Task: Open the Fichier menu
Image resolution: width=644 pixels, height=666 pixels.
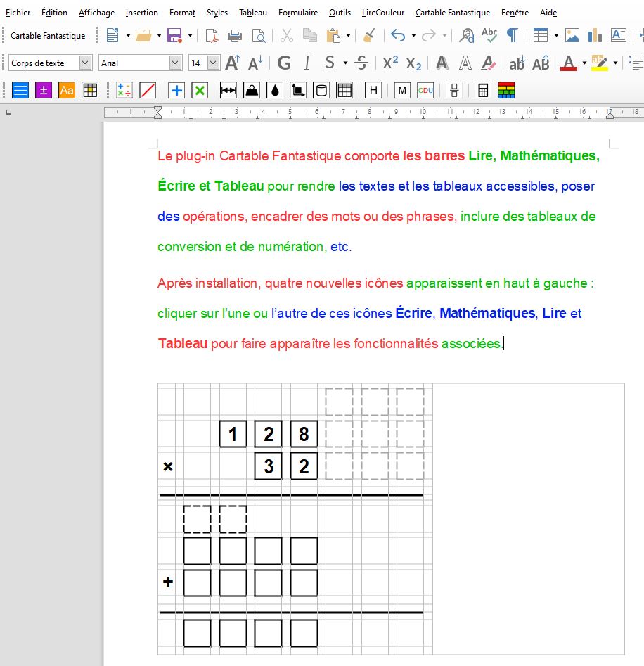Action: [18, 13]
